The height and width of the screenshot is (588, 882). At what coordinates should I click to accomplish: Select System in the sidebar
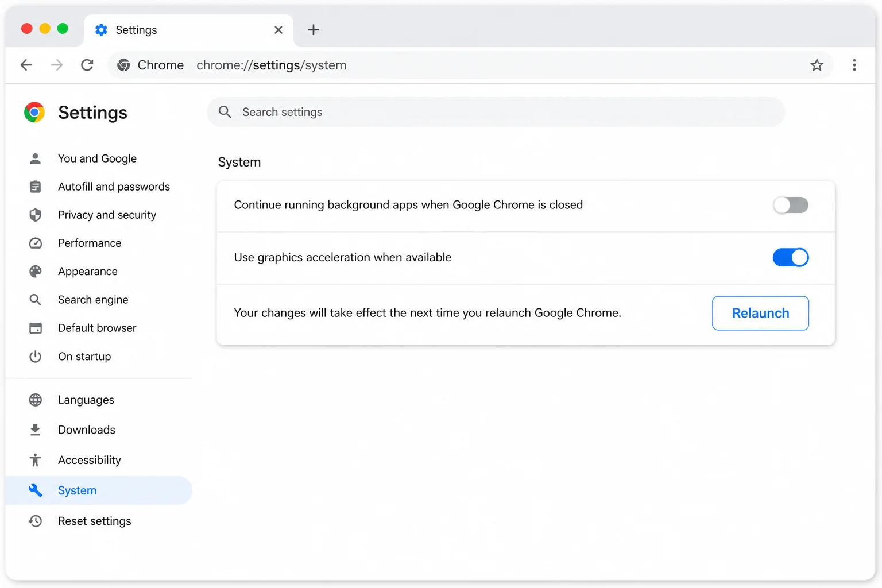point(99,490)
